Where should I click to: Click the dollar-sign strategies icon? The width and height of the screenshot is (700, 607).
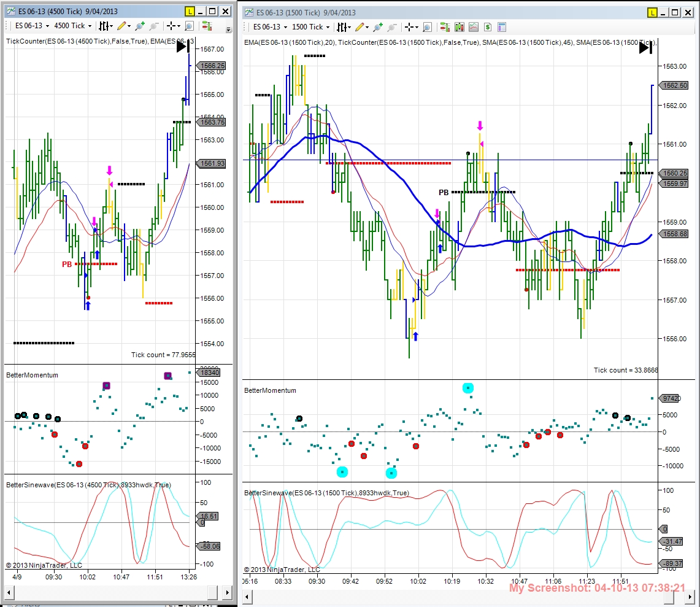(x=488, y=27)
